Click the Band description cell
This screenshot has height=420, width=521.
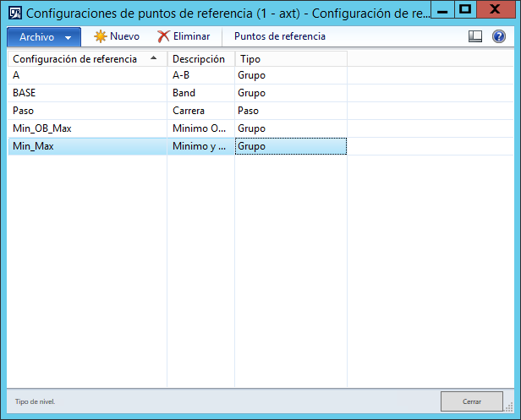pos(200,93)
